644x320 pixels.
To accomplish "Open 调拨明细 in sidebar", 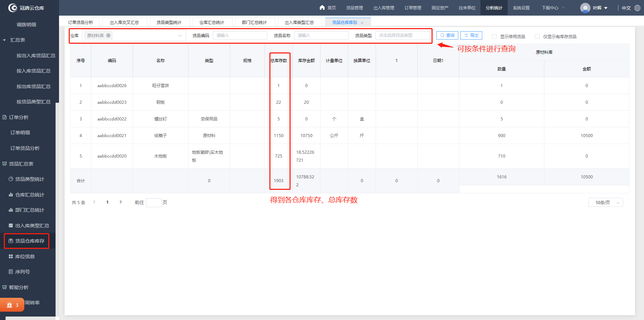I will pyautogui.click(x=26, y=25).
